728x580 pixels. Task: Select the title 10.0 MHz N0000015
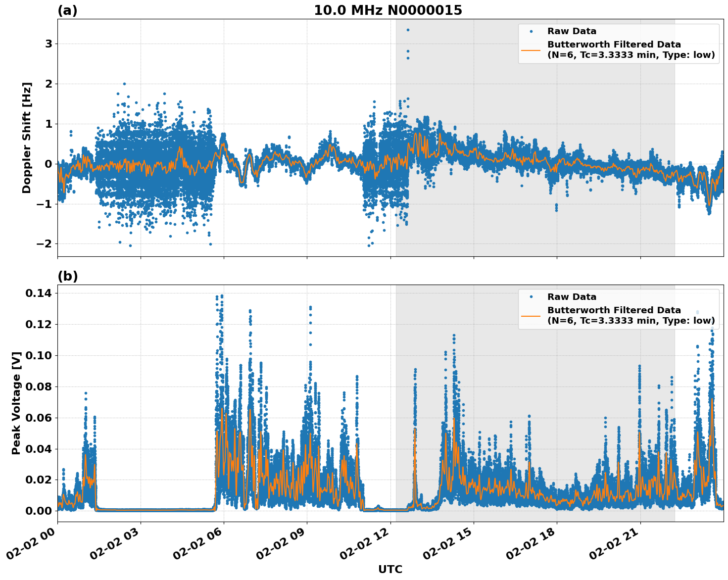(x=388, y=8)
